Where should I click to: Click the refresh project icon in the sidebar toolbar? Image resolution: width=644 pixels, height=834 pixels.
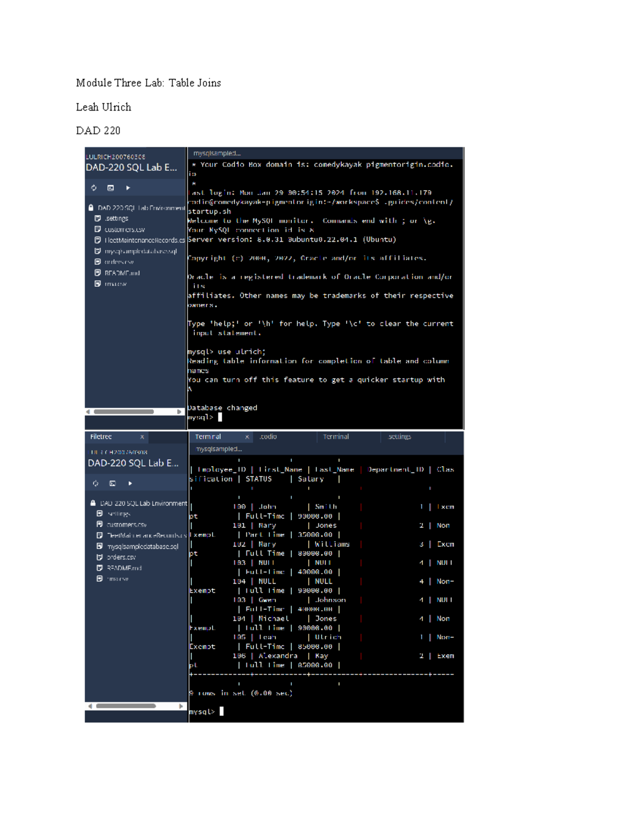[94, 188]
